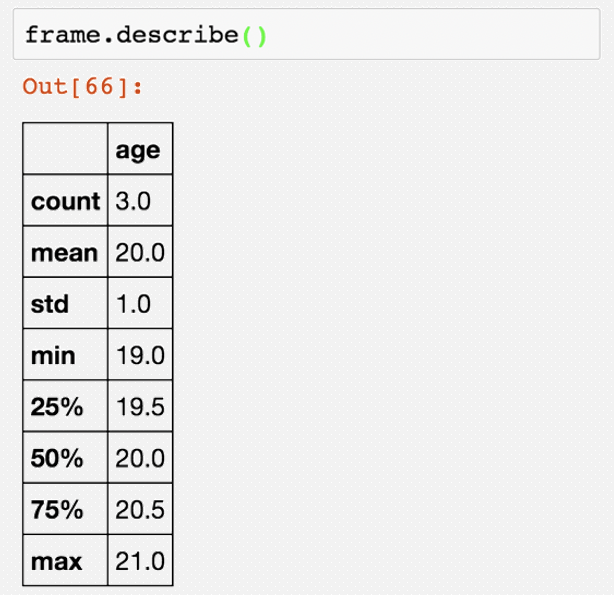Click the mean row label
Viewport: 614px width, 595px height.
65,253
